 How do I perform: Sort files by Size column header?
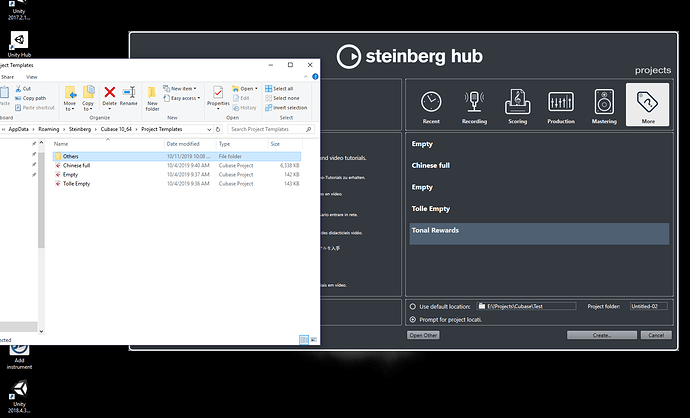coord(285,144)
